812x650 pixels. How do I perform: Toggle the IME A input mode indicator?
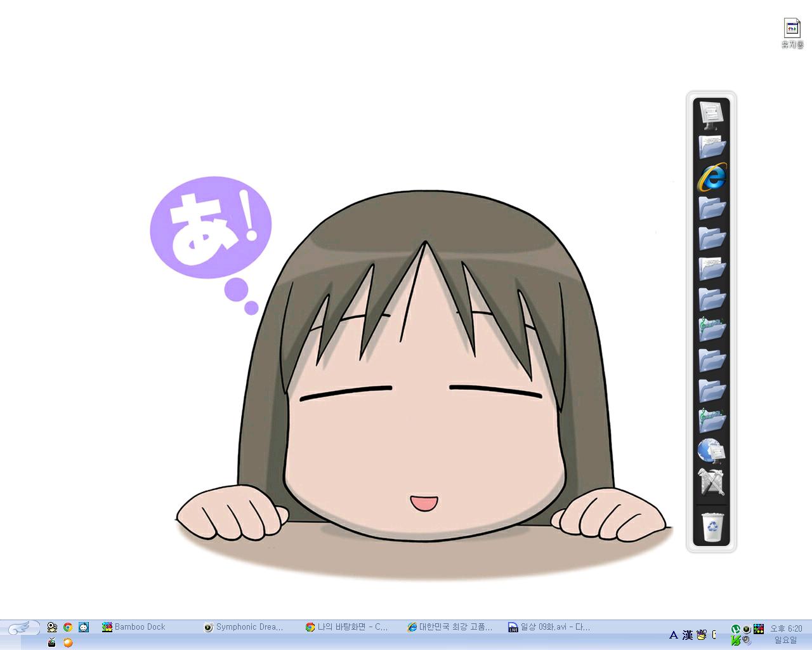(673, 635)
